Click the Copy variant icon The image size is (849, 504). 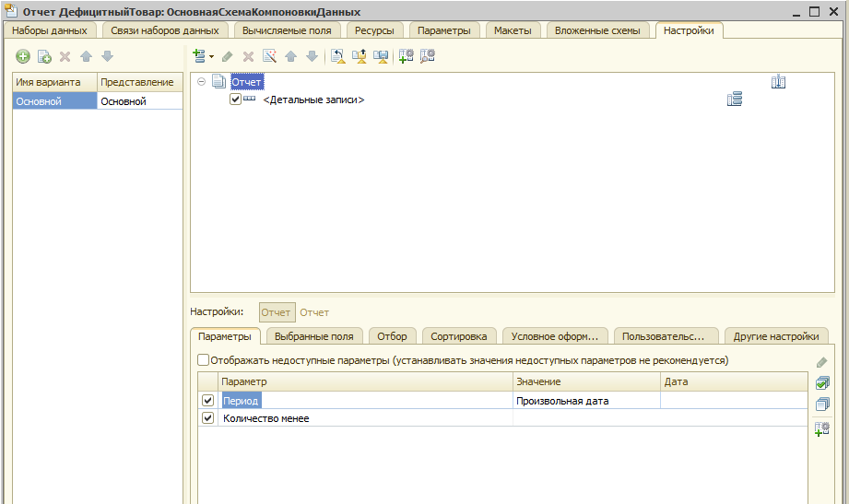(x=44, y=57)
